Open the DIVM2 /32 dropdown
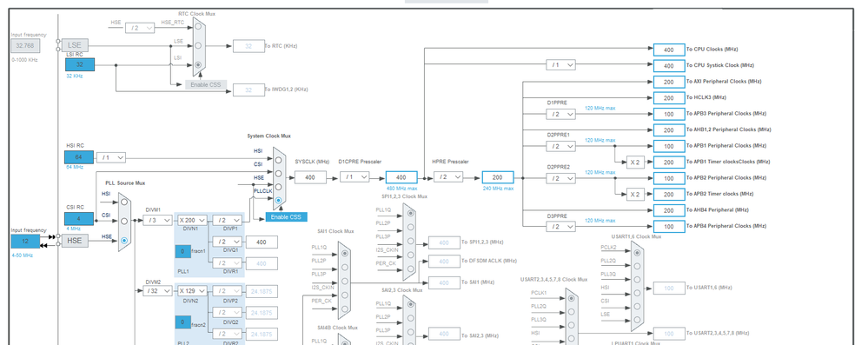The image size is (868, 345). coord(158,291)
